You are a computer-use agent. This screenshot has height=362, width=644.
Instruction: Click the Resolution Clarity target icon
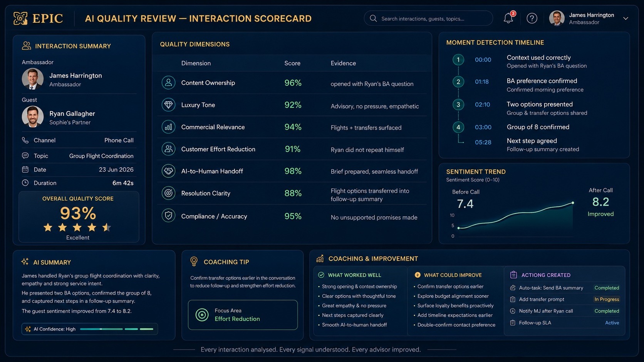click(x=168, y=193)
